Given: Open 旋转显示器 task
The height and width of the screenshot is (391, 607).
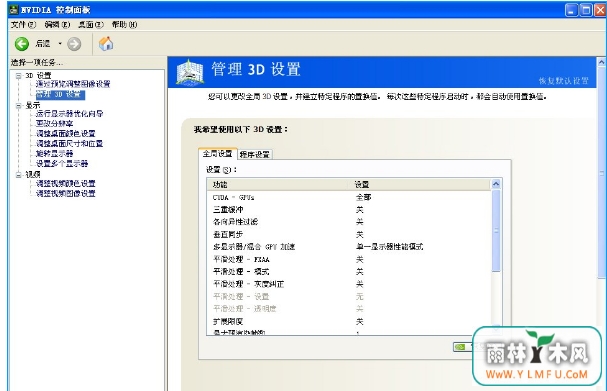Looking at the screenshot, I should pos(54,154).
